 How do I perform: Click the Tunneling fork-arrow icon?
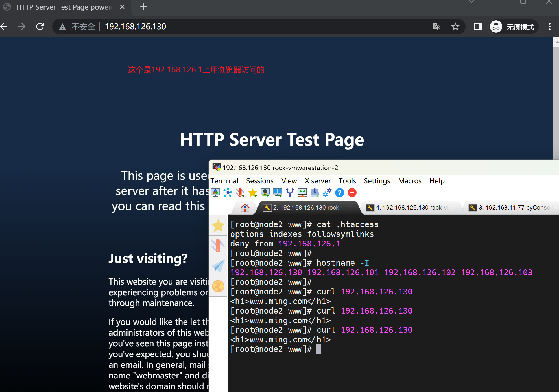point(290,193)
